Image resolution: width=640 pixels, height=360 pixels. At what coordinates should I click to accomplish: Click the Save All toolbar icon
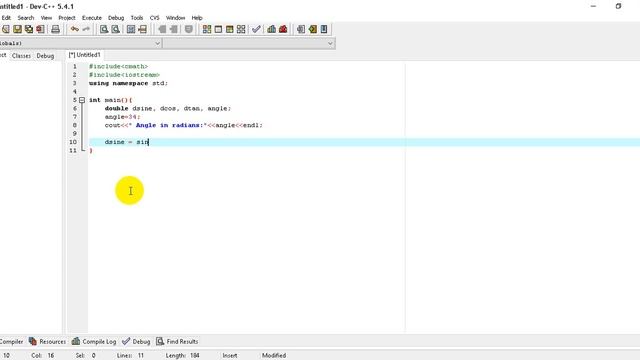[x=29, y=29]
